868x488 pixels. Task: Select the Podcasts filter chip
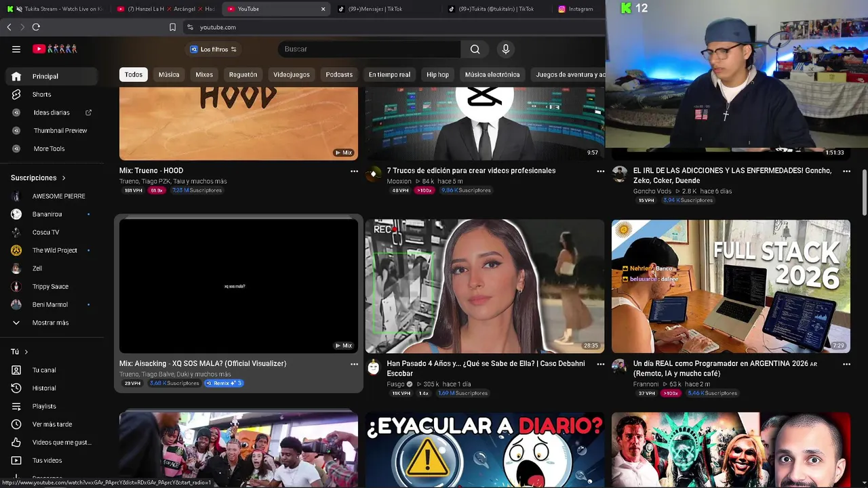click(339, 75)
